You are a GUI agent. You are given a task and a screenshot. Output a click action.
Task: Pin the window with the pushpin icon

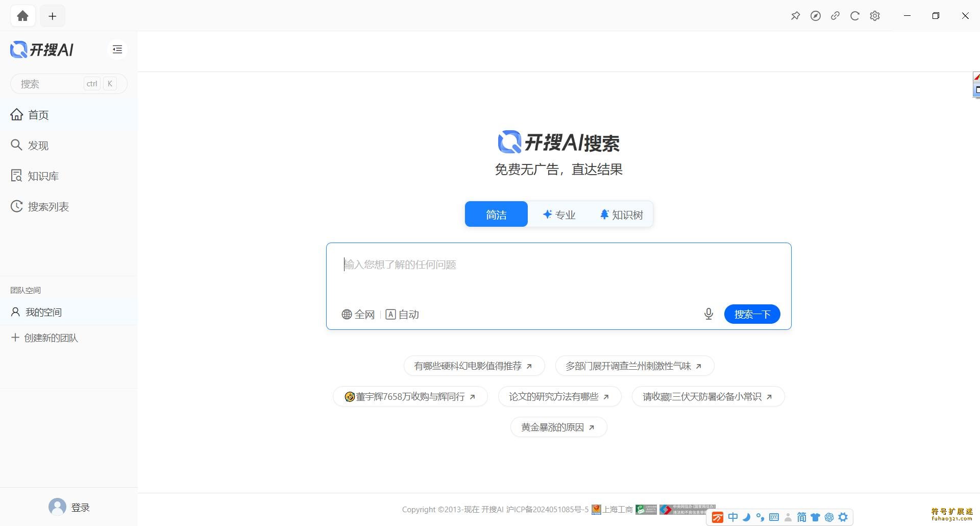[x=795, y=16]
